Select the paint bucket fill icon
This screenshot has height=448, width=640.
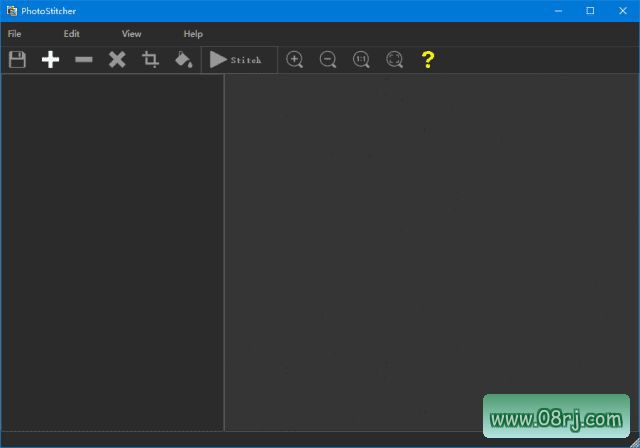click(183, 60)
